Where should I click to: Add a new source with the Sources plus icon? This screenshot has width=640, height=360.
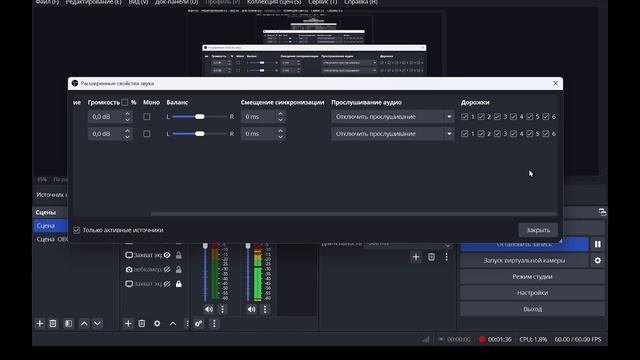click(128, 323)
